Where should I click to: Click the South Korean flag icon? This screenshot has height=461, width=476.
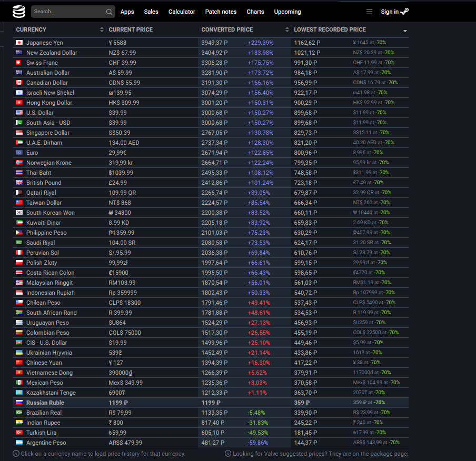19,213
